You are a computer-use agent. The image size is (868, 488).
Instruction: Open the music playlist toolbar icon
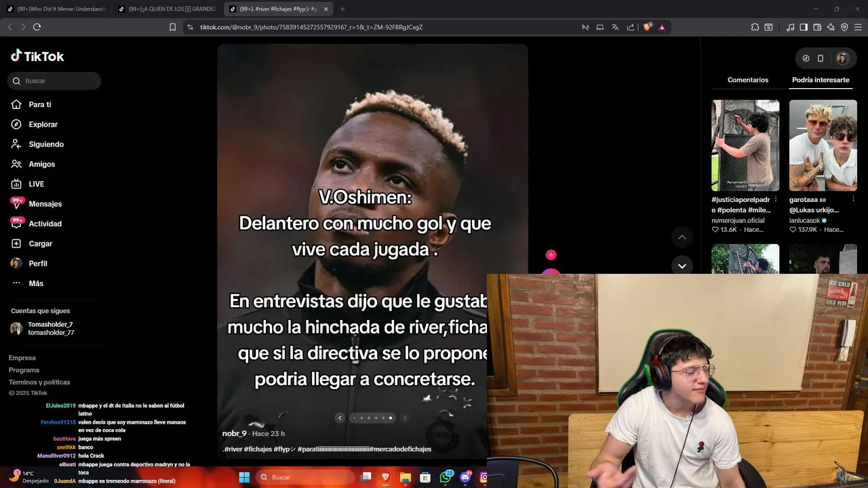coord(790,27)
